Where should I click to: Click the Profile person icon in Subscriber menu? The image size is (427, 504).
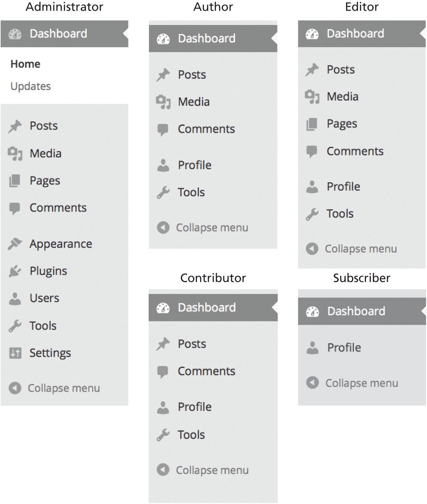(x=312, y=348)
